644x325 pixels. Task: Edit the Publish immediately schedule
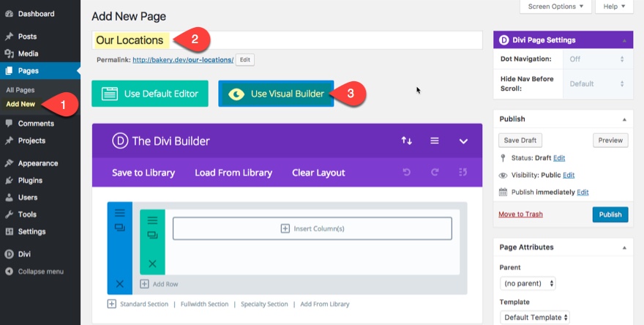click(583, 193)
